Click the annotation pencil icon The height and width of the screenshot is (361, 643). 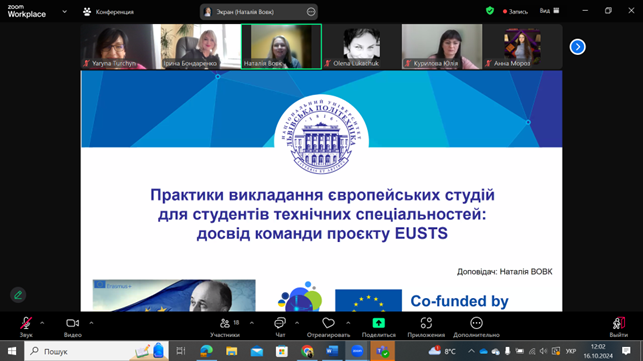pos(18,295)
